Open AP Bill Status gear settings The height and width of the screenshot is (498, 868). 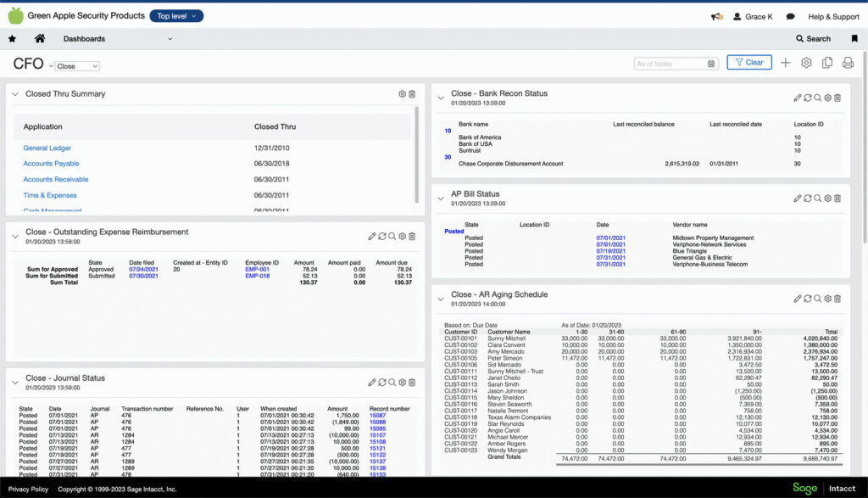tap(827, 199)
